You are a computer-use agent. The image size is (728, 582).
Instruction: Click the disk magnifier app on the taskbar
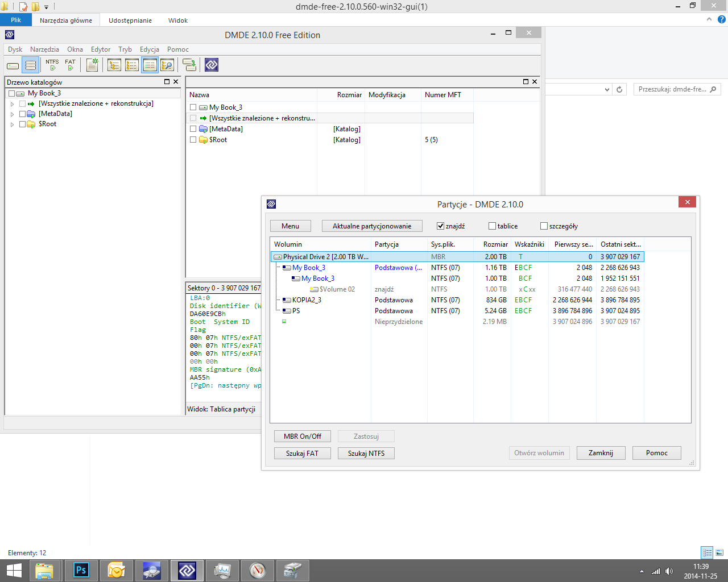click(152, 570)
